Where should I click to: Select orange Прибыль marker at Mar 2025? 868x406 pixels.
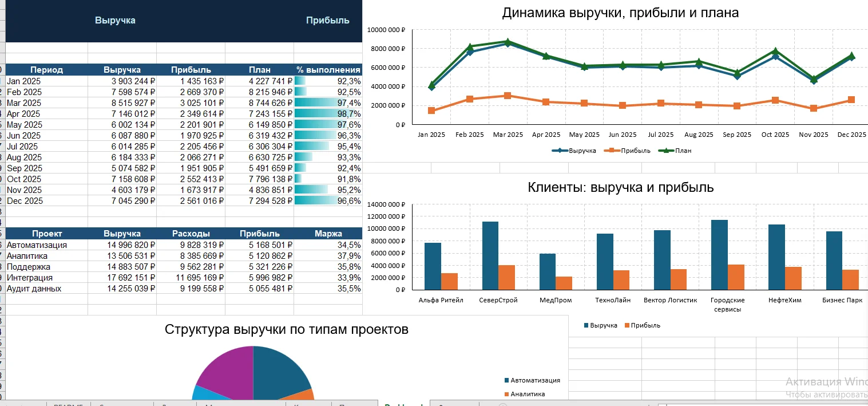tap(508, 96)
